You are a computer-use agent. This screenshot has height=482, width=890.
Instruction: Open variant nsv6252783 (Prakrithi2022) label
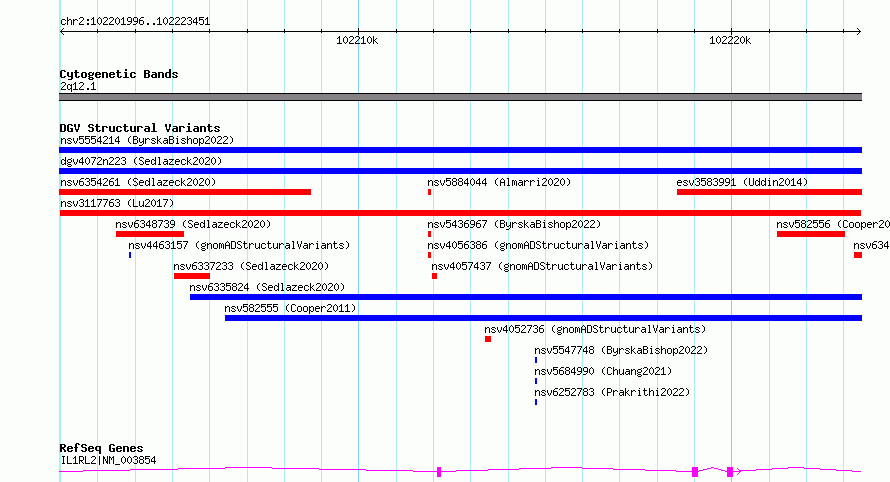coord(612,392)
